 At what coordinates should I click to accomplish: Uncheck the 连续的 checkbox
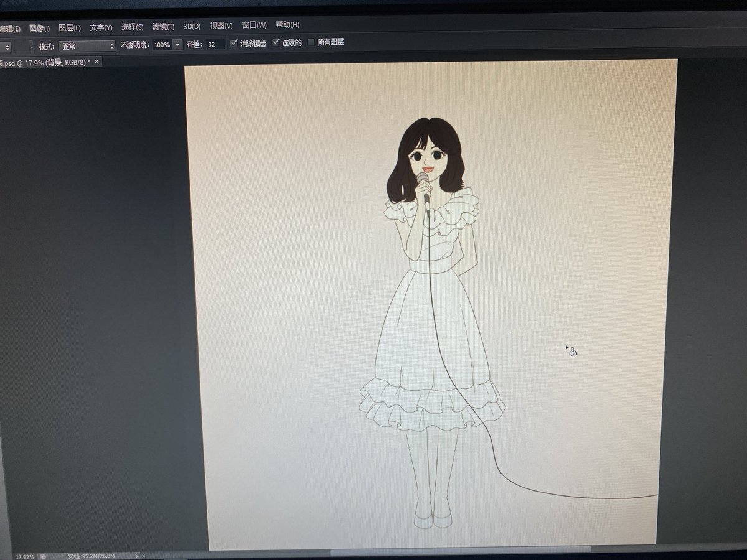point(276,43)
